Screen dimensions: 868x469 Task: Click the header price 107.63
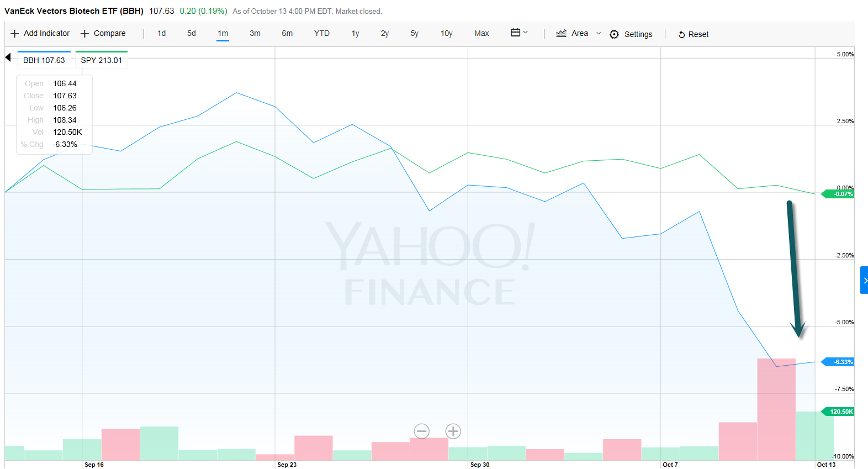pos(161,11)
